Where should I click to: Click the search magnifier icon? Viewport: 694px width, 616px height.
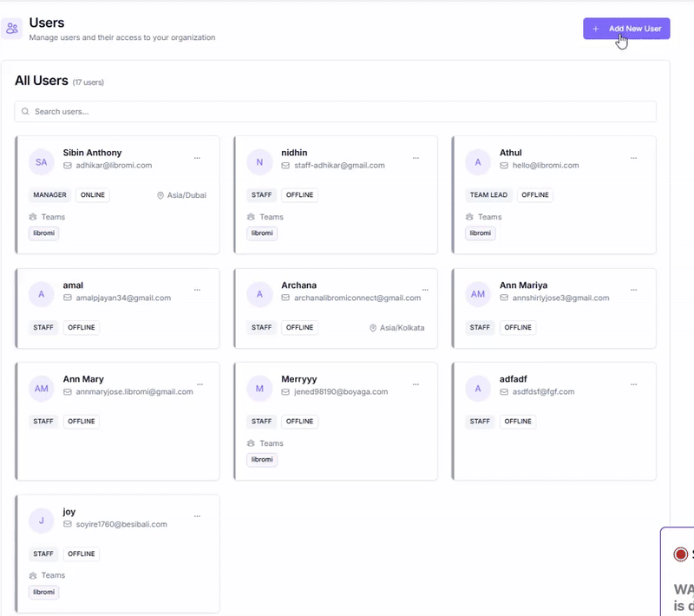[26, 112]
